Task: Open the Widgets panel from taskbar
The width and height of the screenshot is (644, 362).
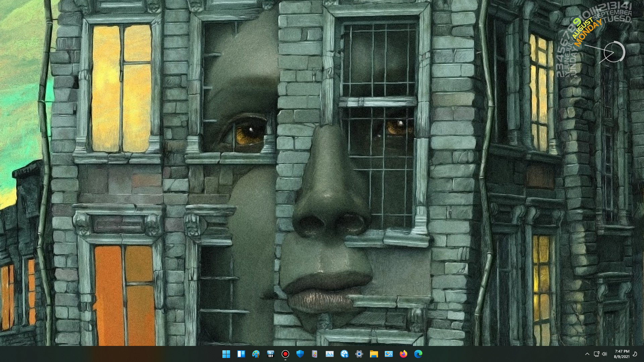Action: 241,354
